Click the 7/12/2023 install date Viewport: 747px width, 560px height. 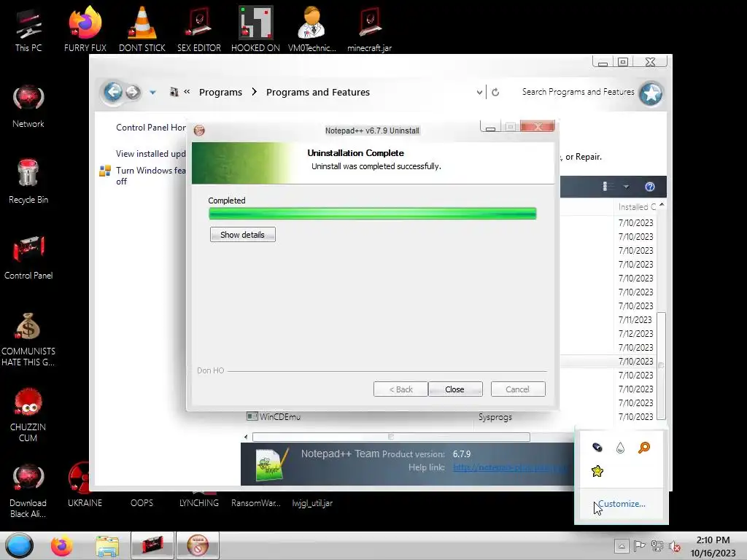point(635,334)
